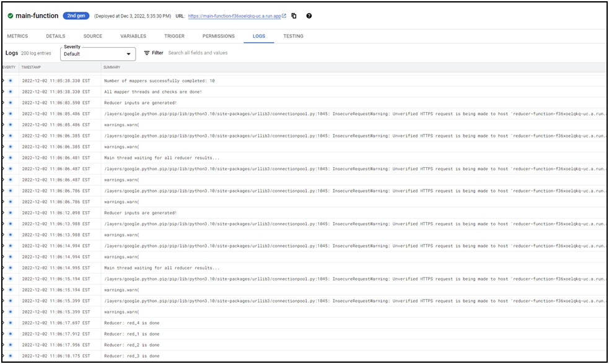This screenshot has height=364, width=609.
Task: Open the main-function run.app URL link
Action: click(x=235, y=16)
